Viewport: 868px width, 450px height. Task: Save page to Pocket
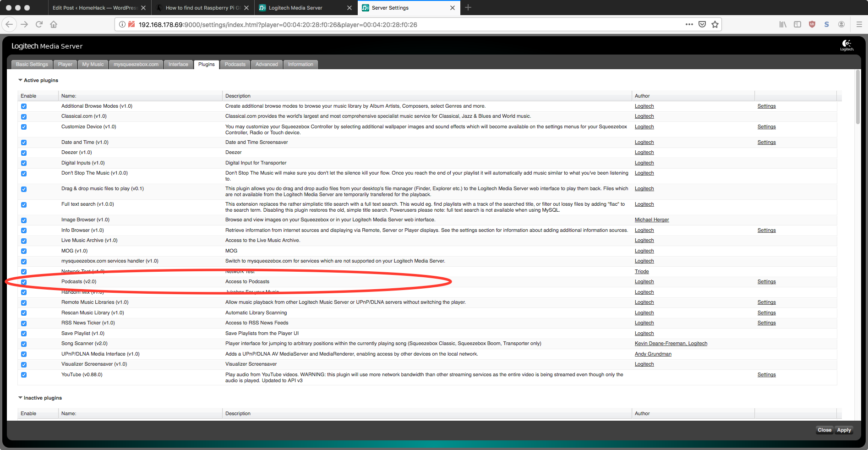pyautogui.click(x=702, y=24)
